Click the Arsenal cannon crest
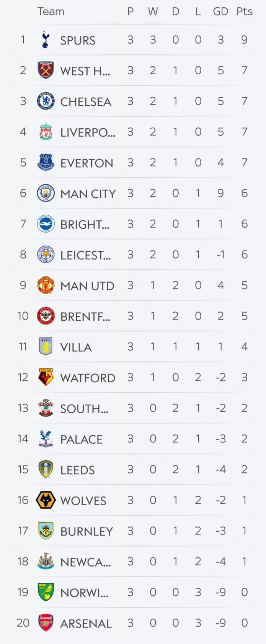 click(46, 623)
